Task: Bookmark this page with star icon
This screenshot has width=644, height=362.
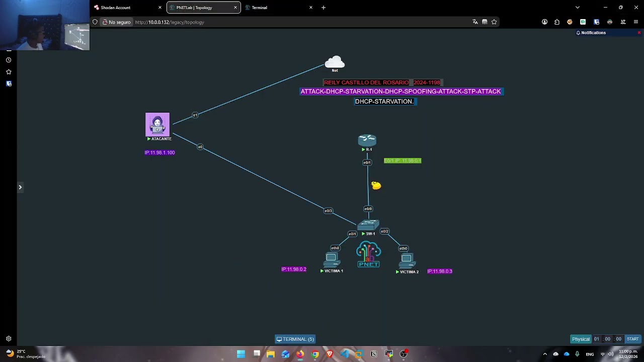Action: click(x=494, y=22)
